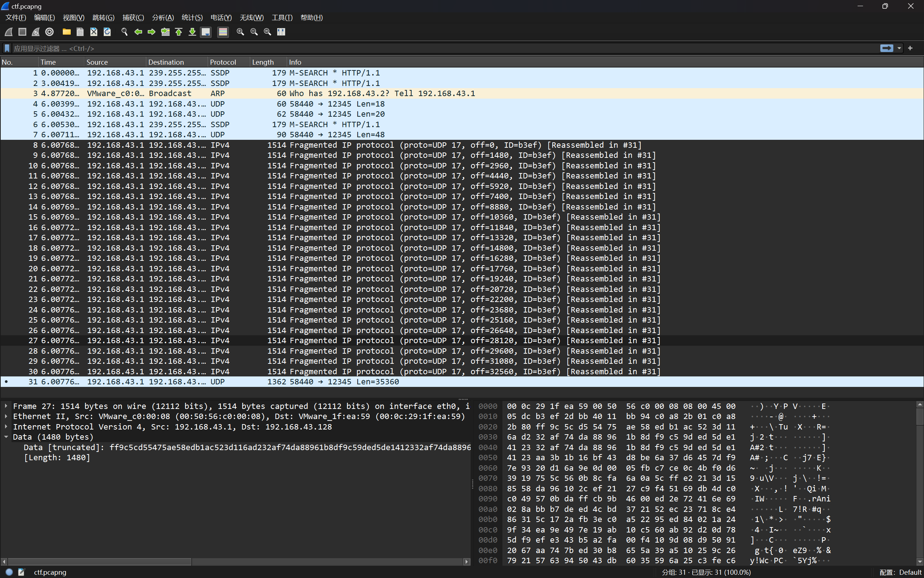Viewport: 924px width, 578px height.
Task: Save this capture file
Action: click(80, 32)
